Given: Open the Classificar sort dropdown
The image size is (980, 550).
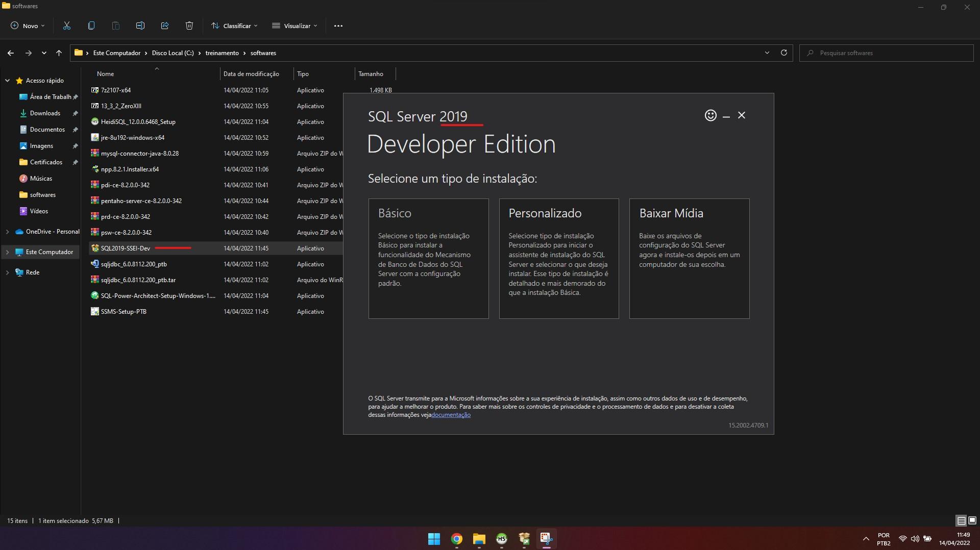Looking at the screenshot, I should coord(235,26).
